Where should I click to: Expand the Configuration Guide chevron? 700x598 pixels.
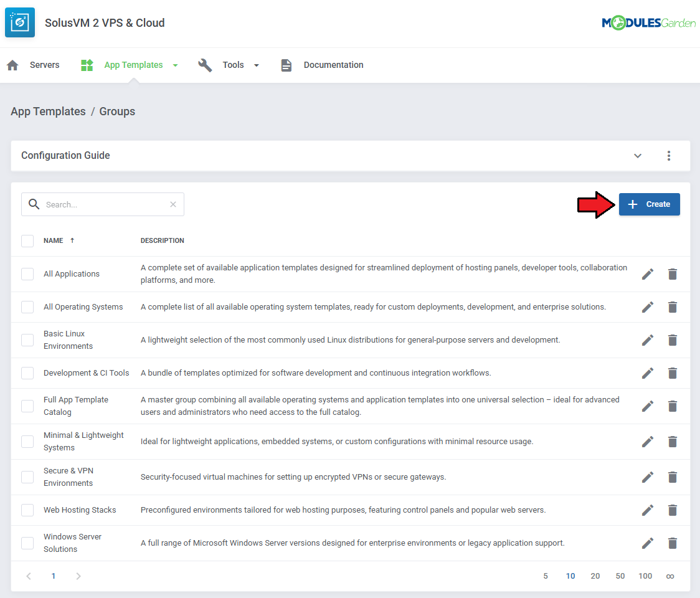(x=638, y=155)
